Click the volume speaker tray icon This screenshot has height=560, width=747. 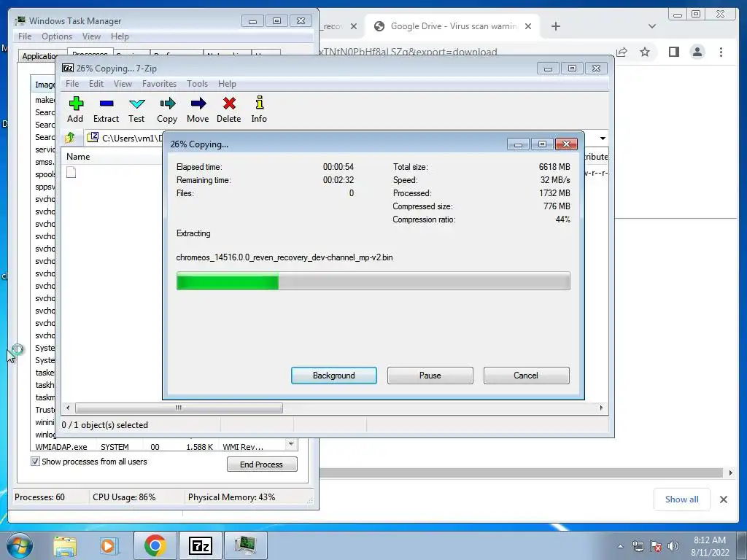tap(673, 546)
